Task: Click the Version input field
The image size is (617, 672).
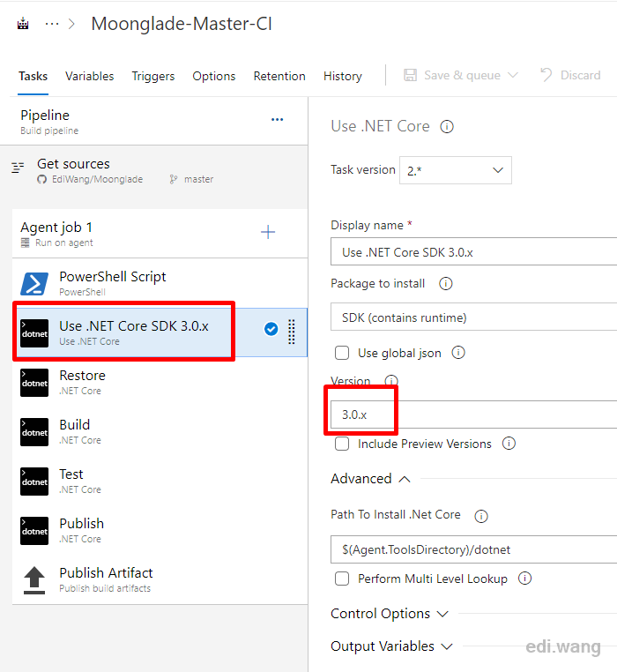Action: 473,414
